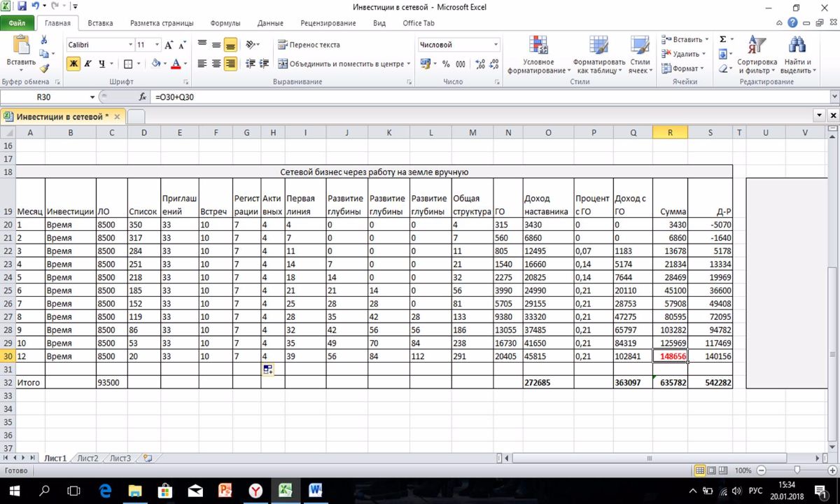Click the Format Painter brush icon
This screenshot has width=840, height=504.
[x=45, y=68]
